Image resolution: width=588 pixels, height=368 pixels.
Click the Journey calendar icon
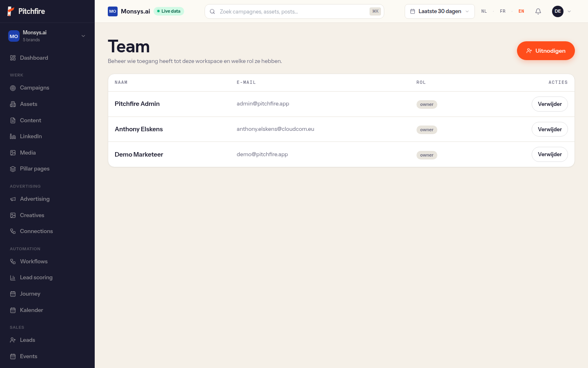point(13,294)
